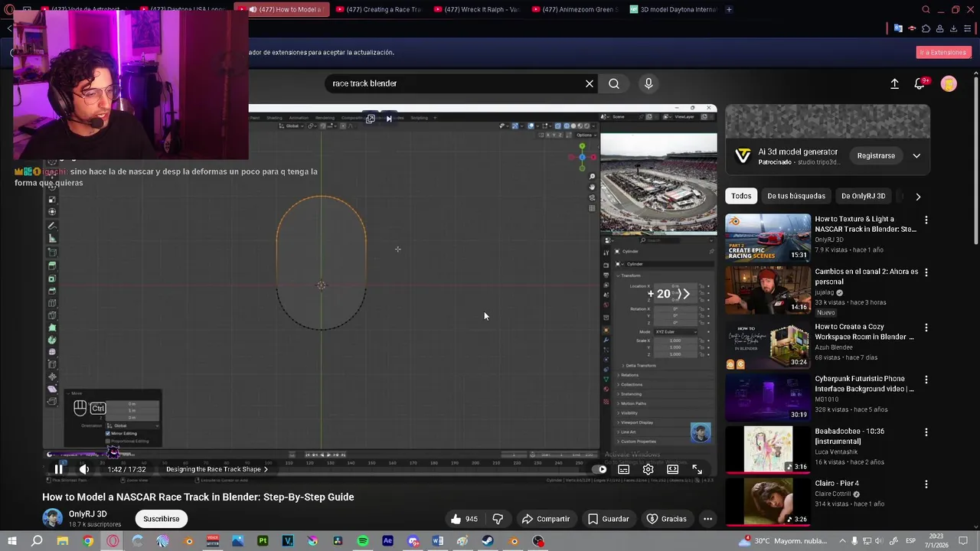Toggle subtitles on the video player
This screenshot has height=551, width=980.
pos(624,469)
